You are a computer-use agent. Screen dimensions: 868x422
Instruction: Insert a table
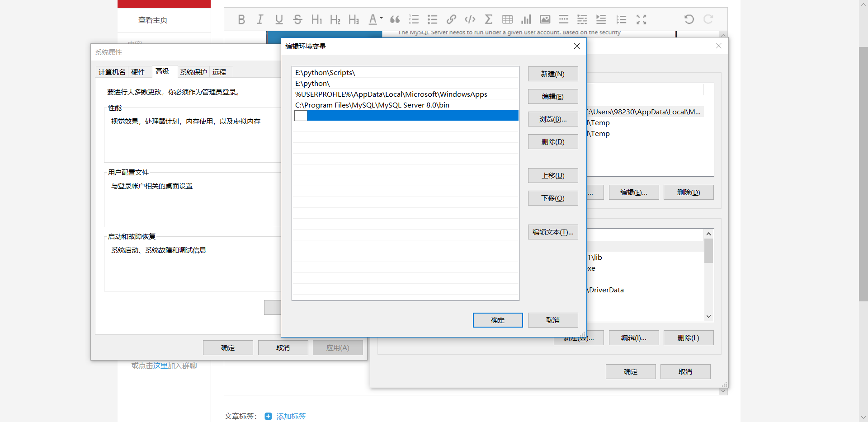(x=507, y=19)
